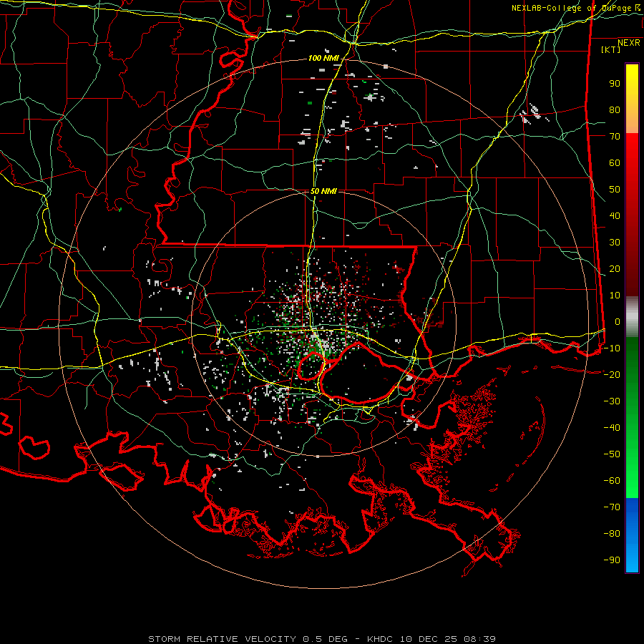Image resolution: width=644 pixels, height=644 pixels.
Task: Click the NEXR label above the scale
Action: pyautogui.click(x=628, y=43)
